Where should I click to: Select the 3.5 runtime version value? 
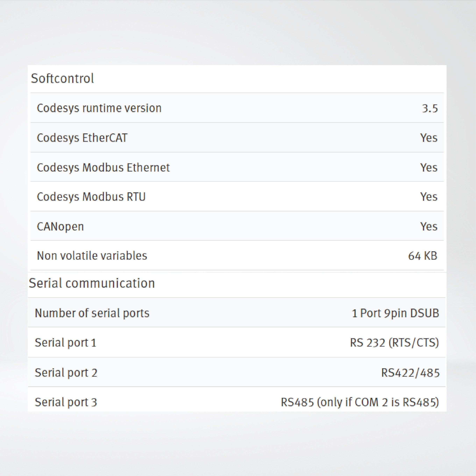point(430,108)
